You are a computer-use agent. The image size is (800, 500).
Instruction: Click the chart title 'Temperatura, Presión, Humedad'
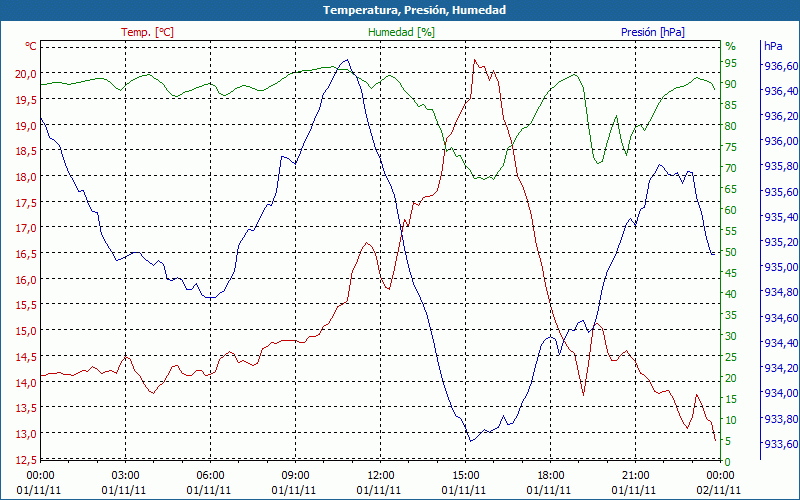click(x=415, y=10)
